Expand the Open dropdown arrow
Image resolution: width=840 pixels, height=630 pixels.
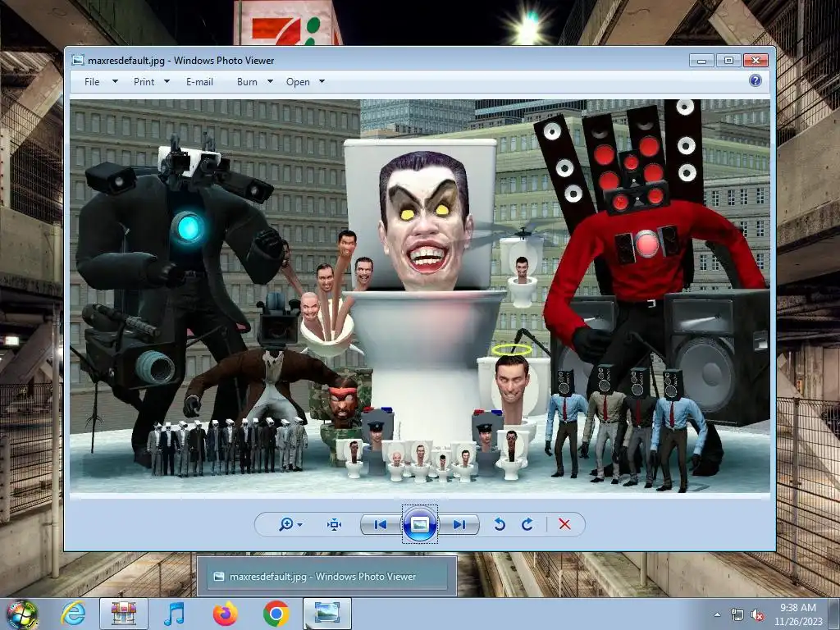pos(322,81)
